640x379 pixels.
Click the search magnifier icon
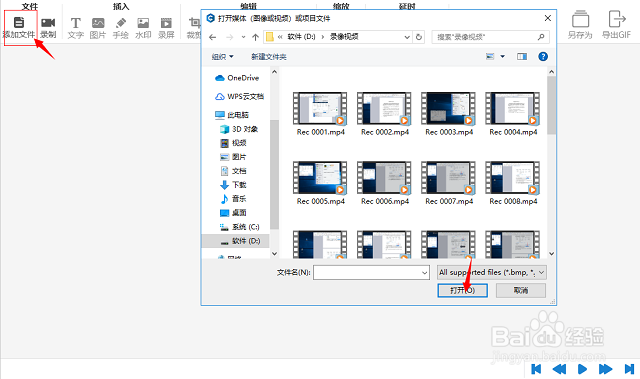(x=541, y=37)
